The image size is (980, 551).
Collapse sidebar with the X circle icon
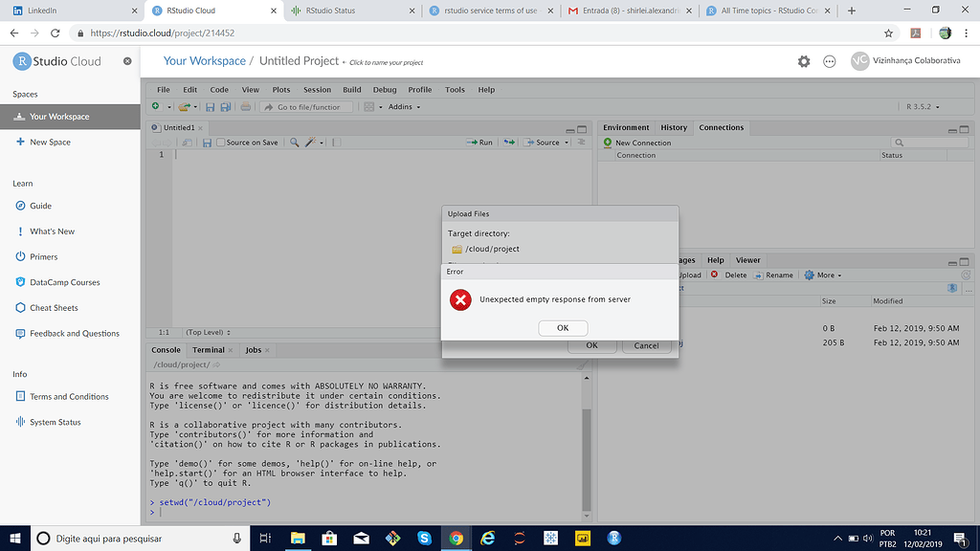pyautogui.click(x=127, y=61)
